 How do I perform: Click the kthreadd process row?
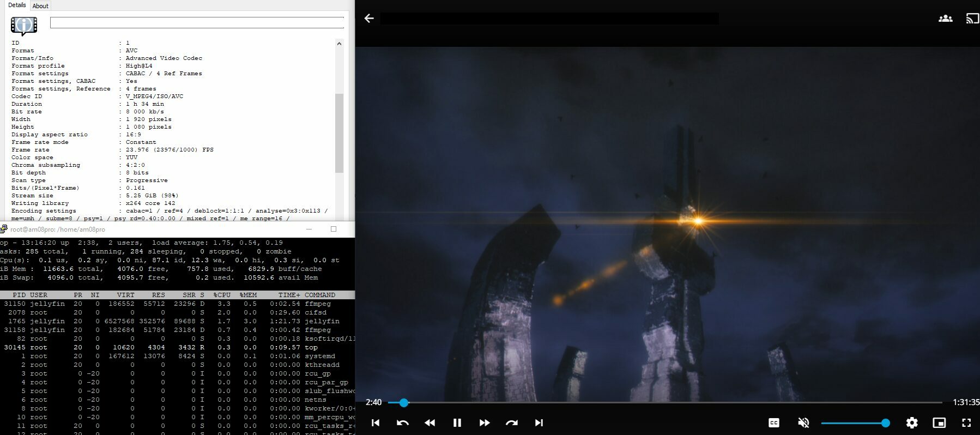point(177,365)
